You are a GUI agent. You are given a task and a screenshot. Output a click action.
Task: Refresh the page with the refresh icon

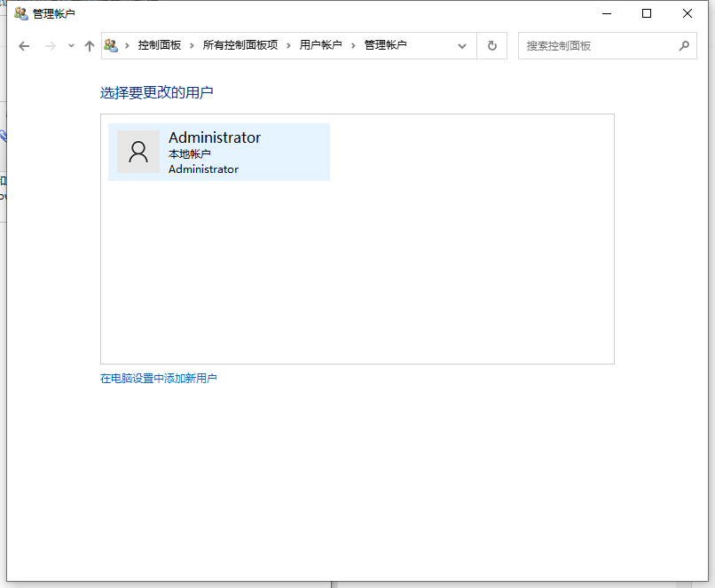(491, 45)
